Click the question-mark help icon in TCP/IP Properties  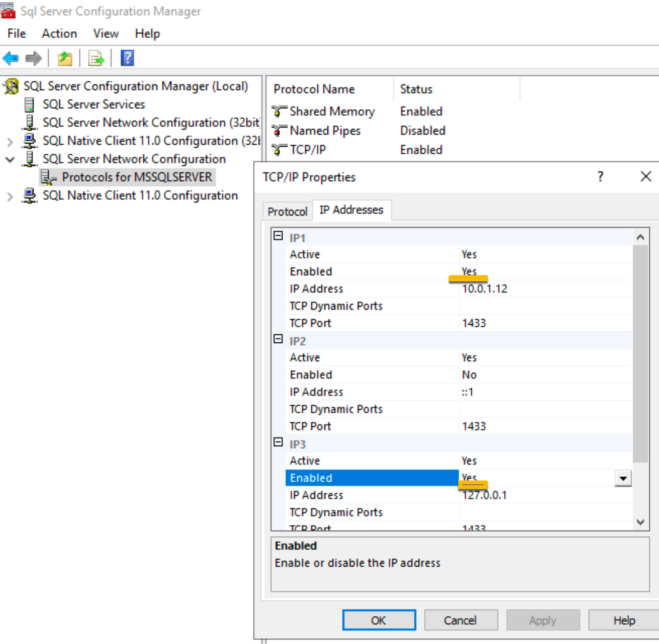pos(600,177)
